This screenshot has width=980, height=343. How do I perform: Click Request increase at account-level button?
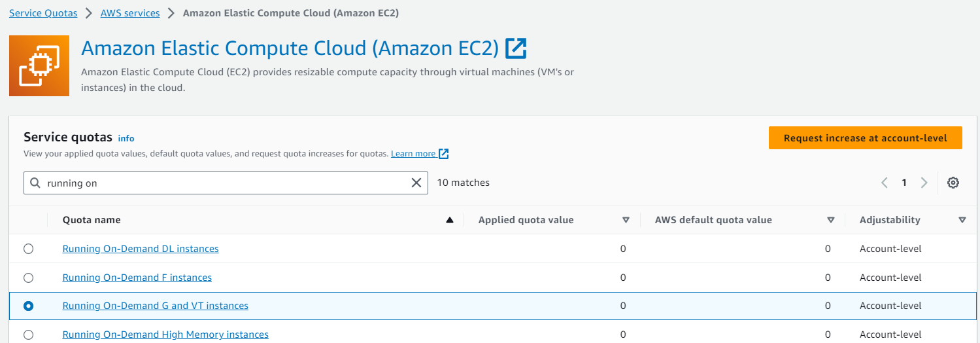[866, 138]
